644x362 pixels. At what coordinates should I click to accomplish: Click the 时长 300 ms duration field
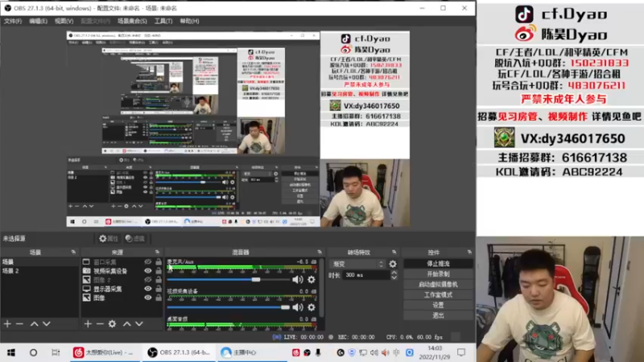367,275
